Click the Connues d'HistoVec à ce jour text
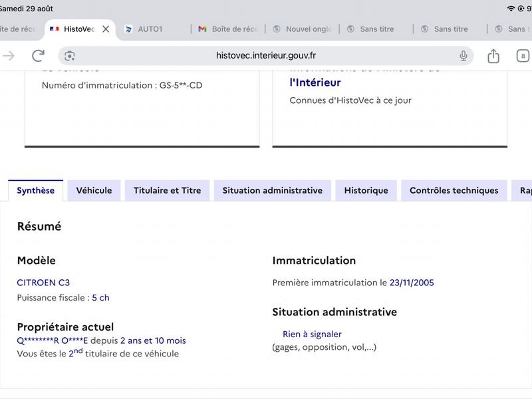The width and height of the screenshot is (532, 399). (x=350, y=100)
